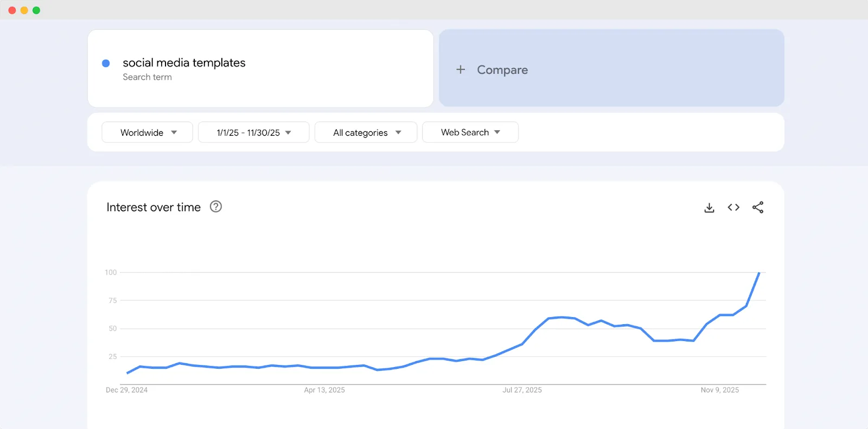Select the Interest over time heading
Image resolution: width=868 pixels, height=429 pixels.
[x=154, y=207]
